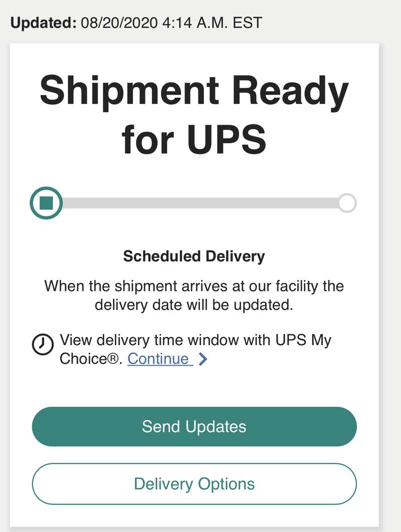The height and width of the screenshot is (532, 401).
Task: Click the gray shipment progress bar track
Action: click(200, 203)
